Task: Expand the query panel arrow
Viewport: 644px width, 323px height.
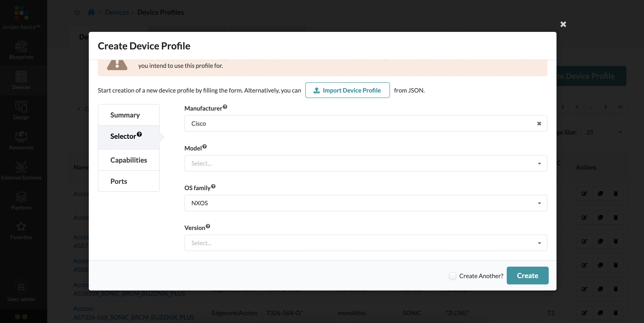Action: point(79,109)
